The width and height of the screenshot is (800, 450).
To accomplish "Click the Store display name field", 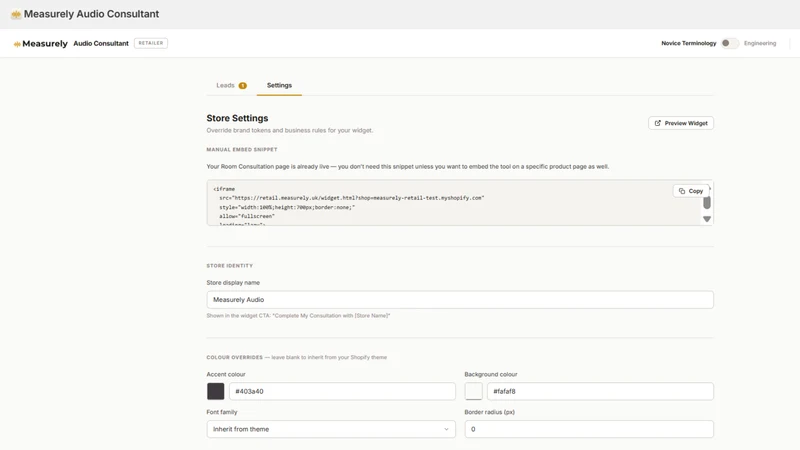I will (460, 299).
